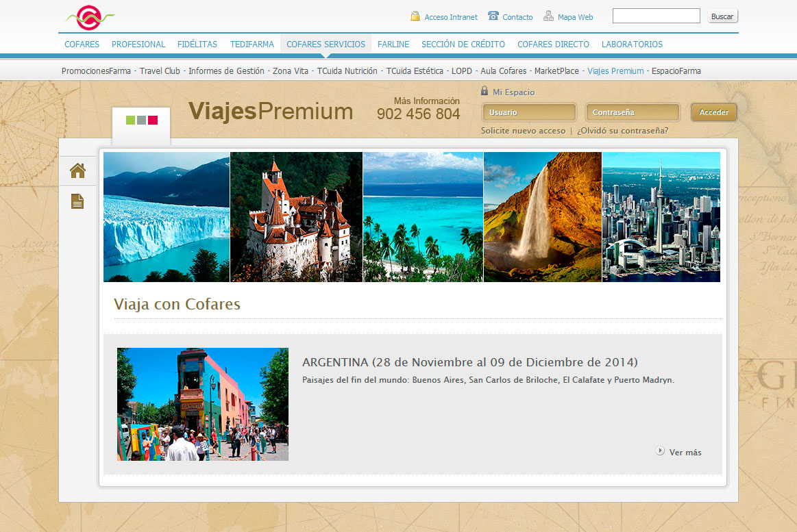
Task: Open the document page icon in the sidebar
Action: 77,201
